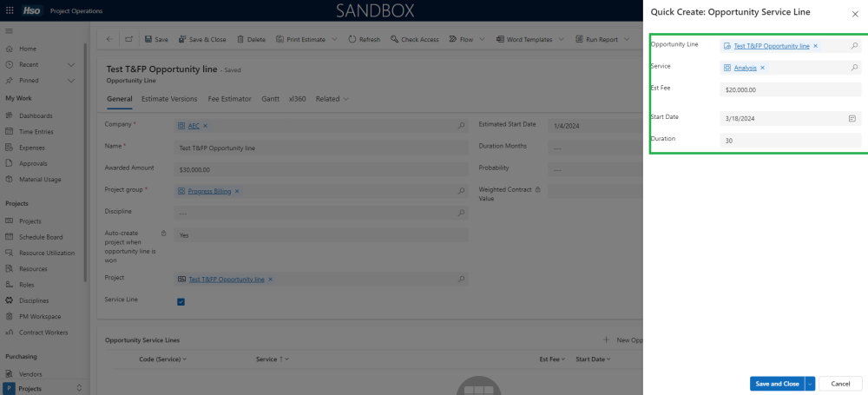868x395 pixels.
Task: Open the Projects area switcher at bottom
Action: click(x=43, y=388)
